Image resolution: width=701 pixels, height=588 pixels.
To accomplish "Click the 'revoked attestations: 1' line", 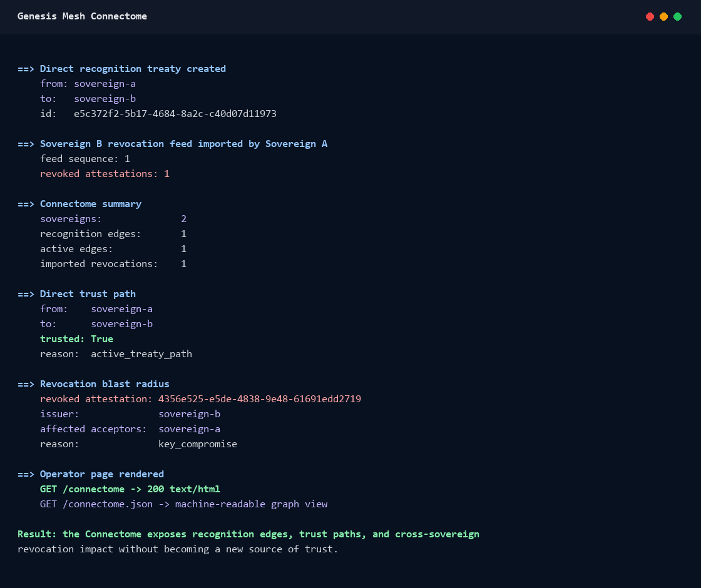I will tap(105, 174).
